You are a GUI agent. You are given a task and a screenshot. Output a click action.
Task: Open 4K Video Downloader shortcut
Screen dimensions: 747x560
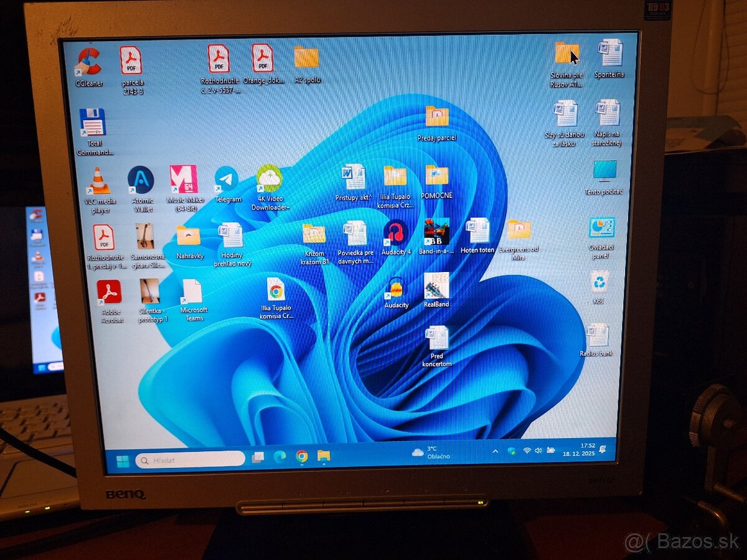coord(270,179)
